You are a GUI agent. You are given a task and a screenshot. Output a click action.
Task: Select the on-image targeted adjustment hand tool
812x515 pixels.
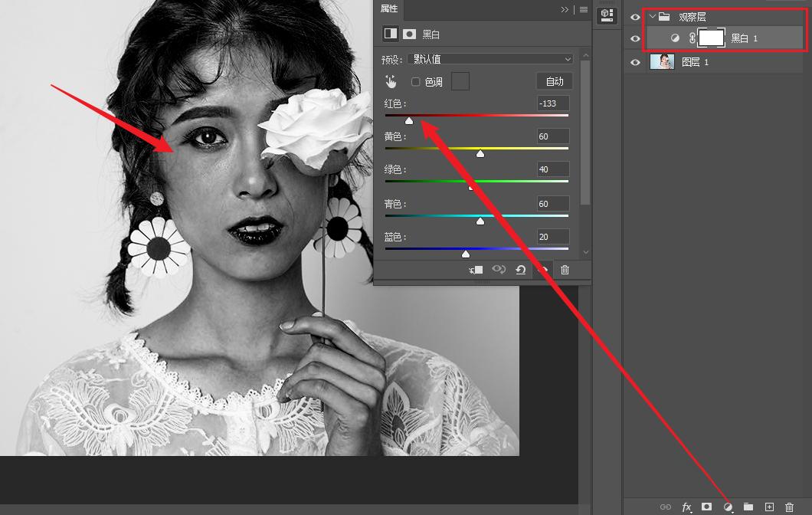(x=391, y=82)
